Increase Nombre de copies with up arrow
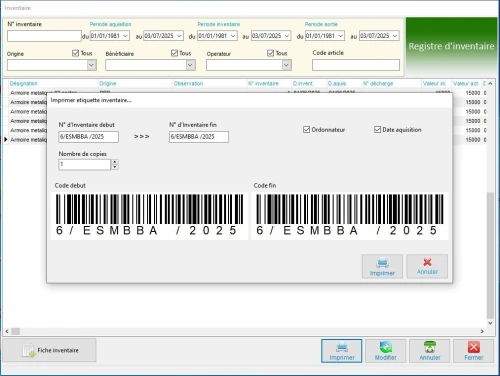Image resolution: width=500 pixels, height=376 pixels. tap(115, 162)
